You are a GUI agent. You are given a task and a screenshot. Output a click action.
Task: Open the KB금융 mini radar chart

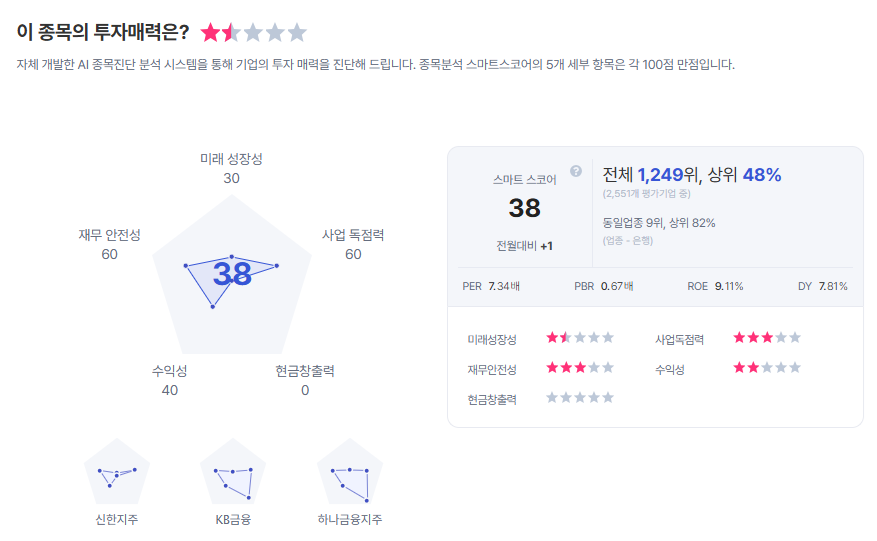(x=232, y=472)
